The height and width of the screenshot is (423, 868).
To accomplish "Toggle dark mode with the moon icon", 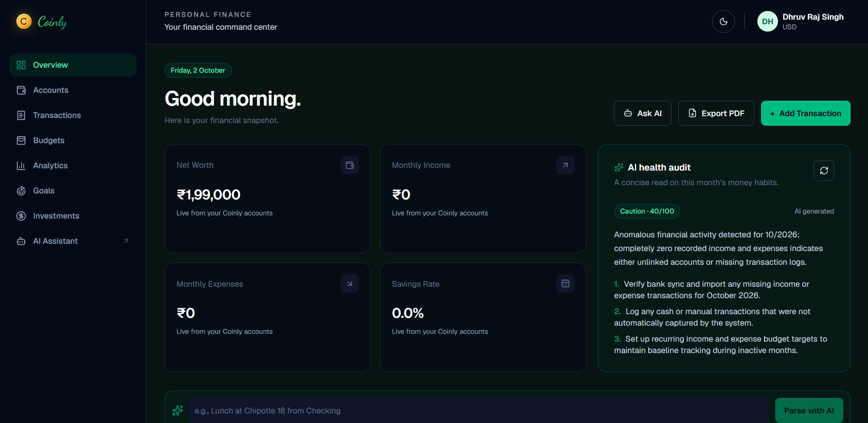I will (724, 21).
